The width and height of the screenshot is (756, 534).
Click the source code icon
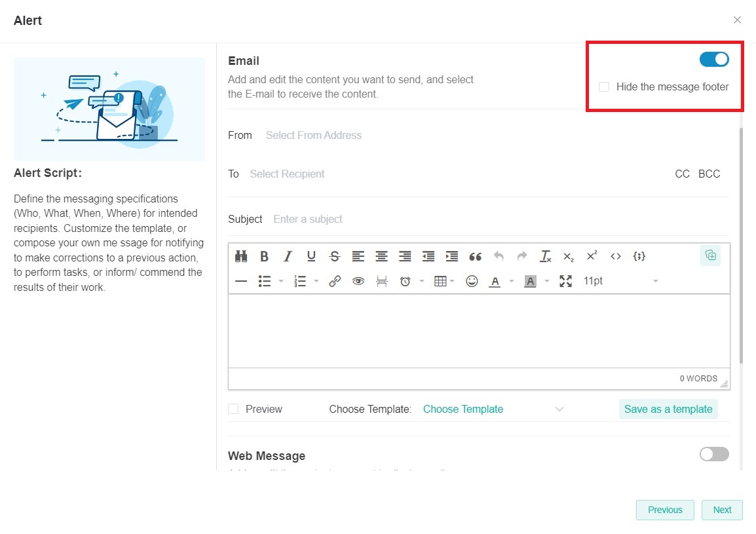click(615, 256)
